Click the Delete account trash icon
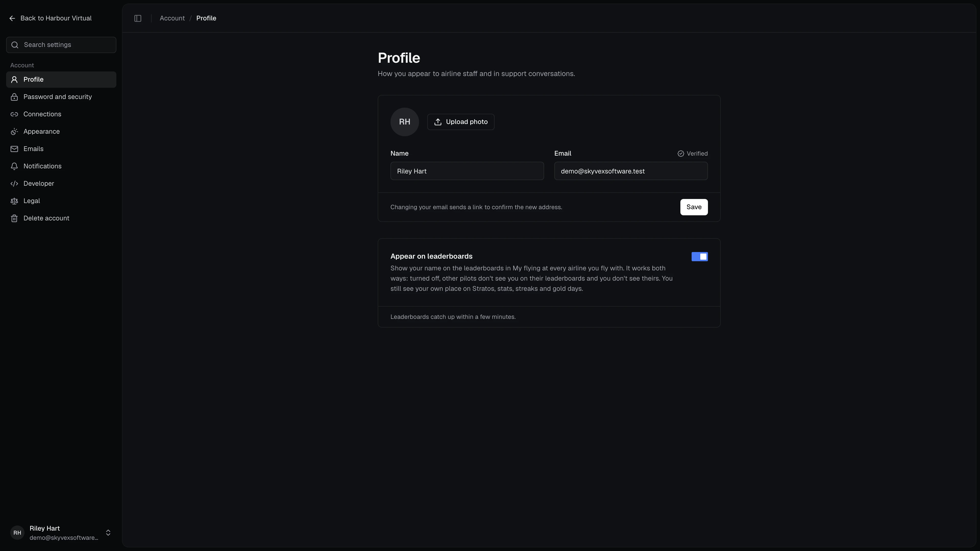 pos(15,218)
